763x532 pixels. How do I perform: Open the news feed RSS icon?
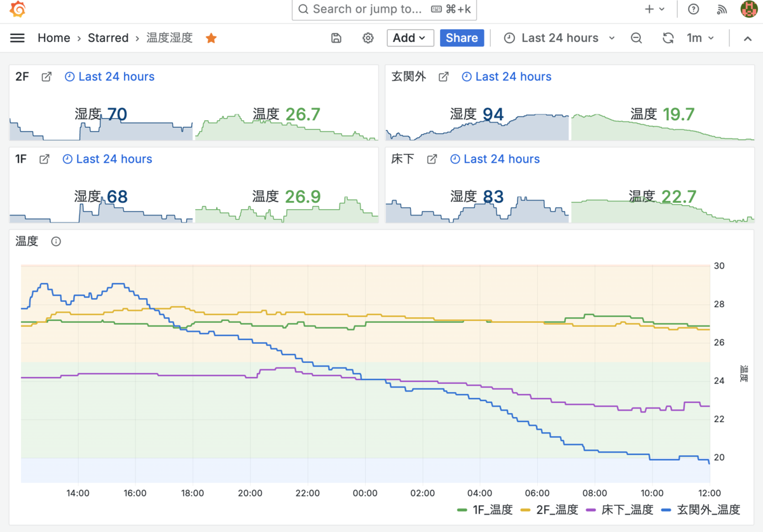(722, 10)
